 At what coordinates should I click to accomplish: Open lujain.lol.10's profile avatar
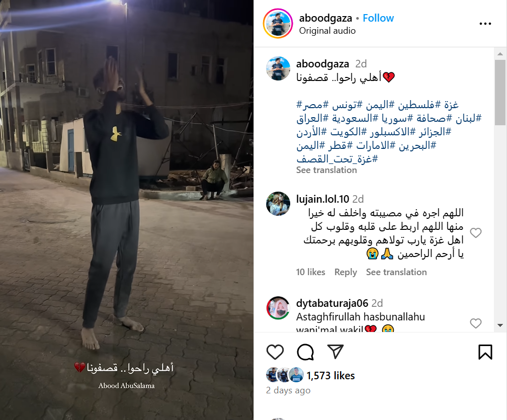click(278, 204)
